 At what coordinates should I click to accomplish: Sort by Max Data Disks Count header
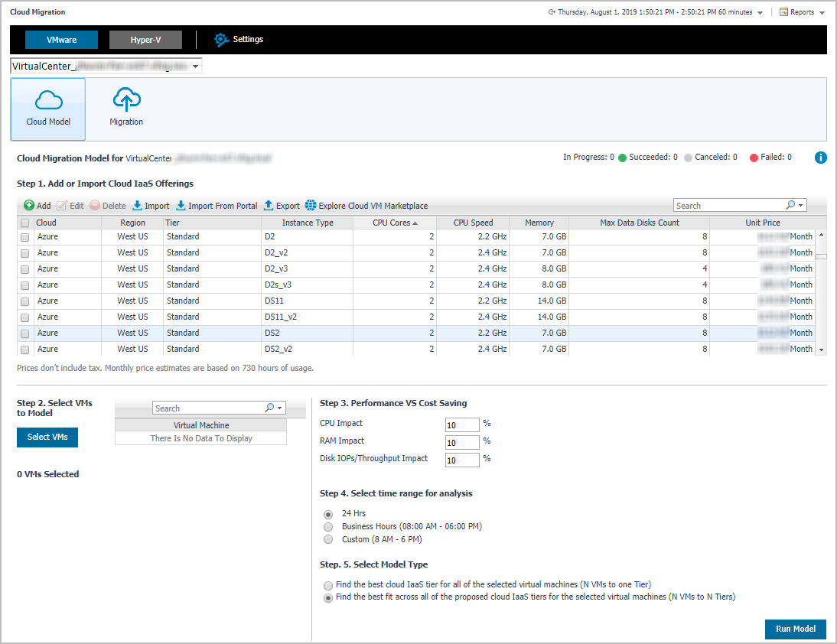[640, 223]
